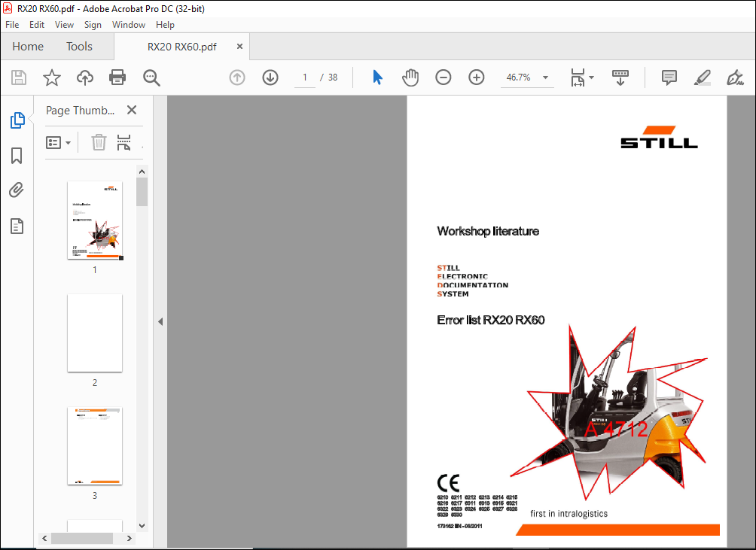
Task: Open the Content document pane icon
Action: (17, 226)
